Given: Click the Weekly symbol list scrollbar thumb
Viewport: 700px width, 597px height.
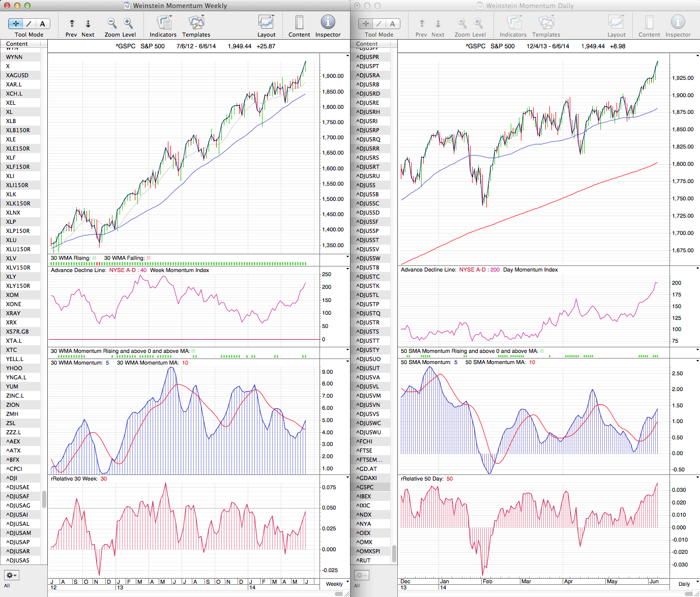Looking at the screenshot, I should (44, 499).
